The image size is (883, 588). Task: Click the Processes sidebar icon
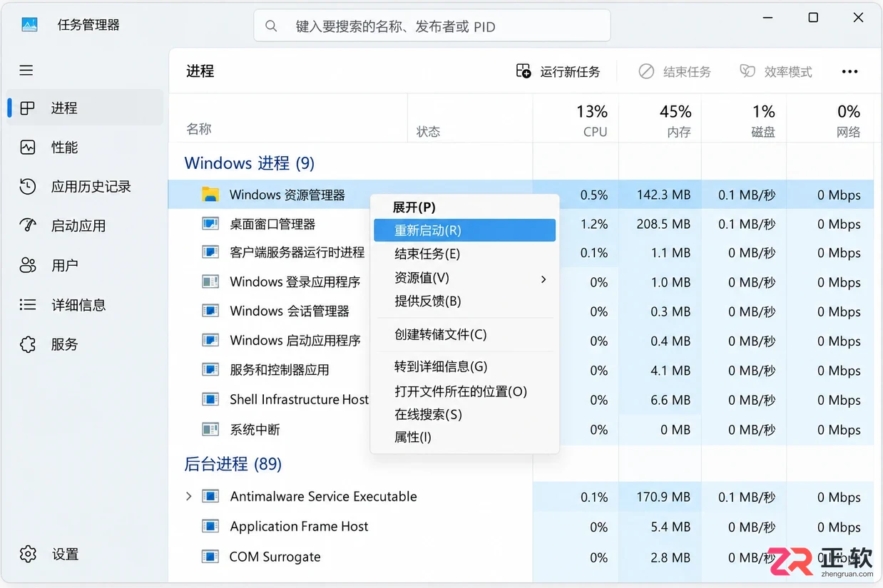pos(27,108)
